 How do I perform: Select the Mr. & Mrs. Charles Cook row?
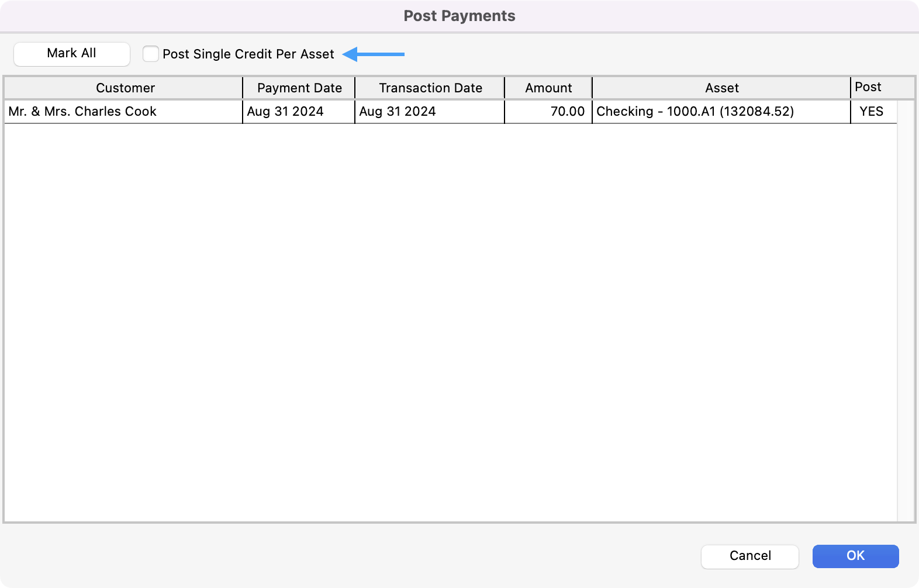pos(82,112)
